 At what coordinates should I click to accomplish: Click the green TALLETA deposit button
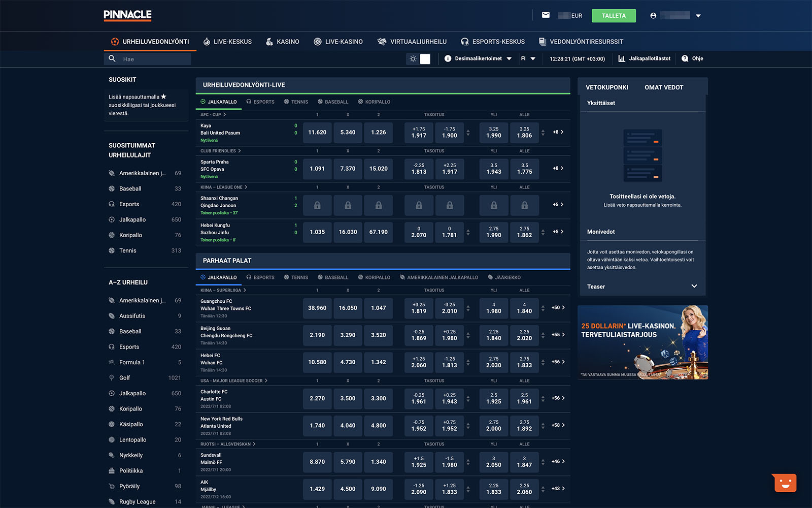pyautogui.click(x=613, y=16)
